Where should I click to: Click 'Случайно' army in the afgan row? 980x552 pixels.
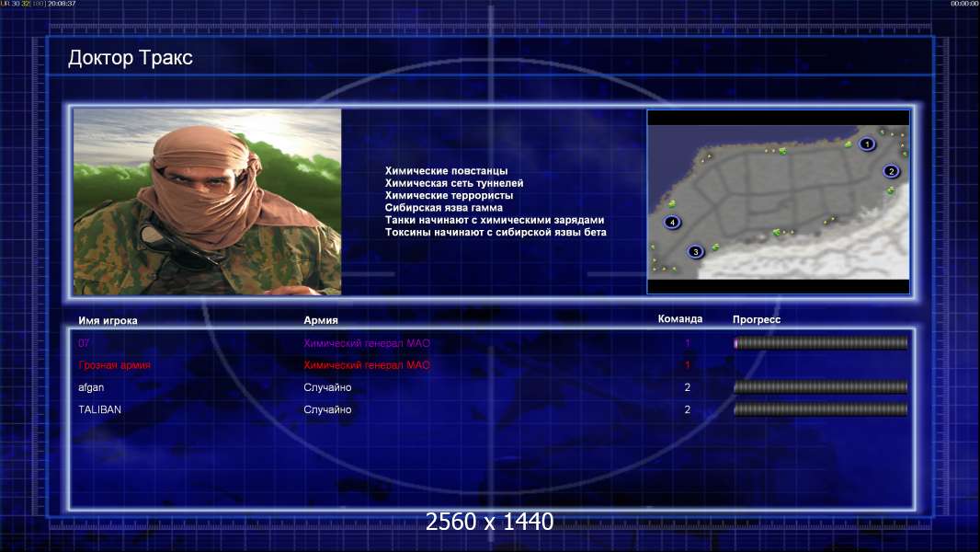tap(327, 387)
